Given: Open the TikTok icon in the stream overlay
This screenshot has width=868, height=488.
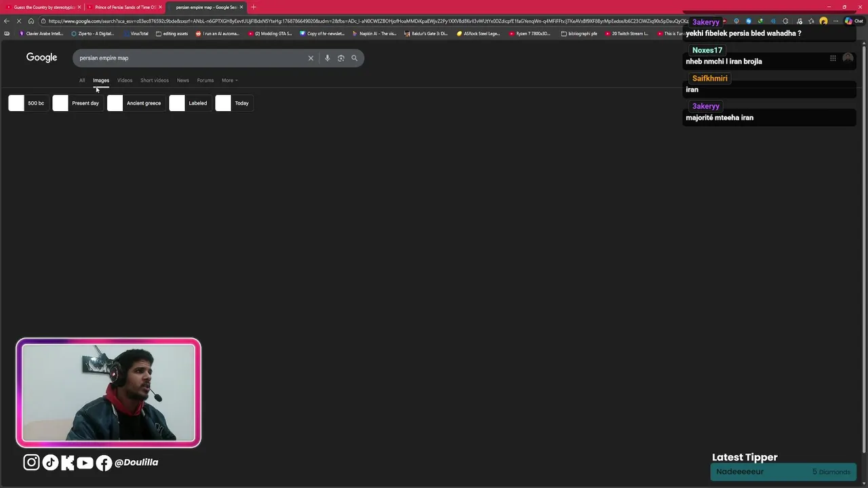Looking at the screenshot, I should point(50,462).
